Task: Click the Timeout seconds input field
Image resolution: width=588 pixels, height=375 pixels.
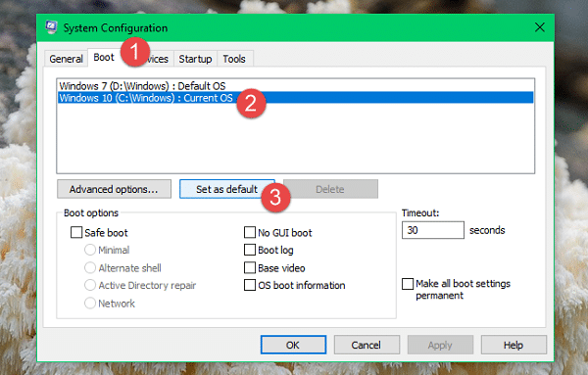Action: (x=433, y=230)
